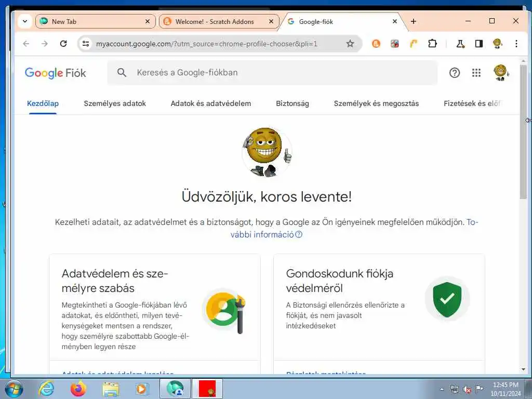Open the Action Center flag icon
The image size is (532, 399).
(x=479, y=389)
